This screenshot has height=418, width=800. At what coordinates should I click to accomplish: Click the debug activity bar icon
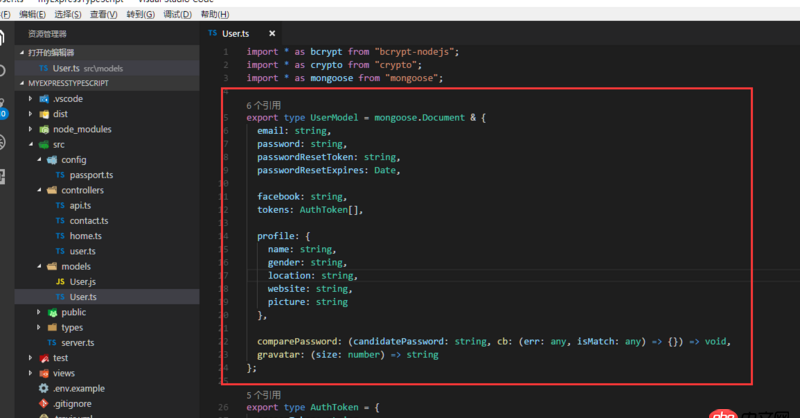pyautogui.click(x=2, y=142)
